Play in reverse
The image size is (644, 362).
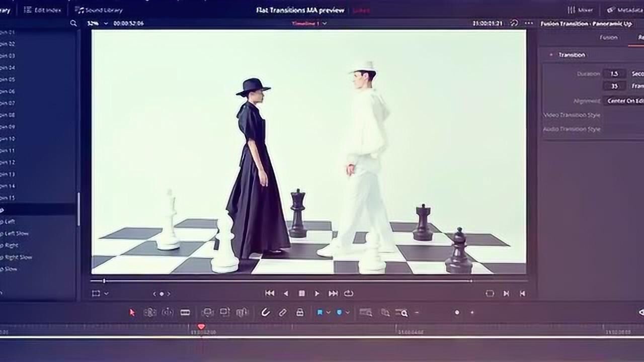click(x=286, y=293)
